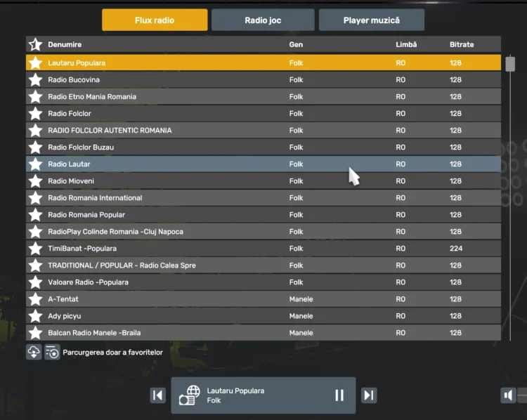Choose the Radio Mioveni station
Screen dimensions: 527x420
coord(263,181)
